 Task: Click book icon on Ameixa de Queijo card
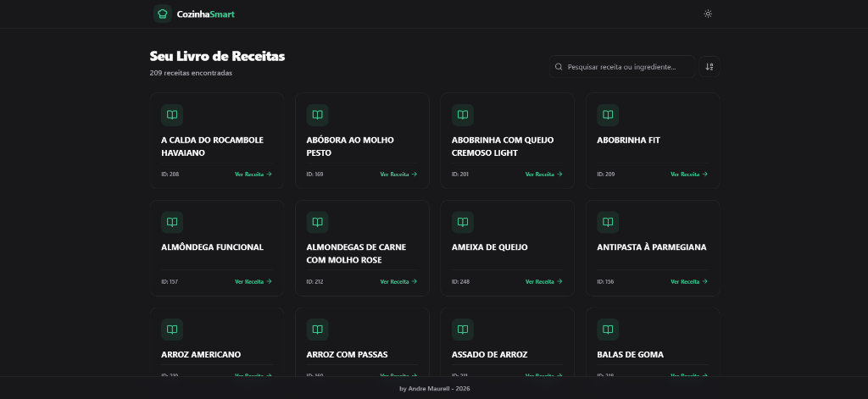tap(462, 222)
